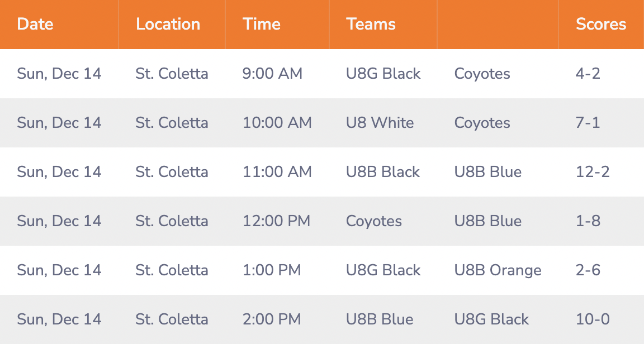The height and width of the screenshot is (344, 644).
Task: Click the Scores column header
Action: coord(601,24)
